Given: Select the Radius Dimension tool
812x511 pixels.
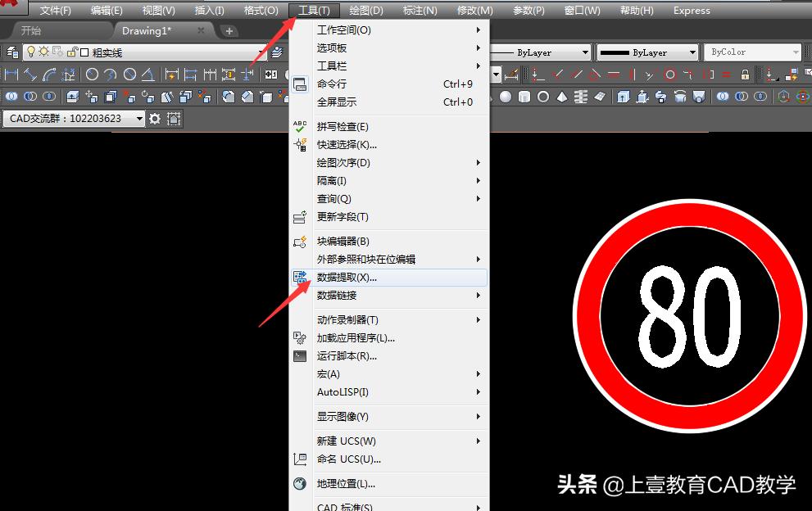Looking at the screenshot, I should [93, 75].
